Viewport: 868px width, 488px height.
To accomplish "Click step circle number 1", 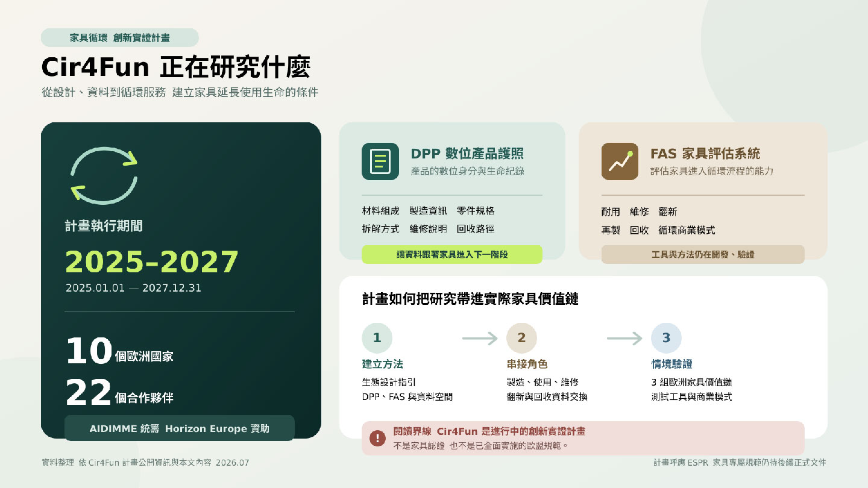I will tap(377, 338).
